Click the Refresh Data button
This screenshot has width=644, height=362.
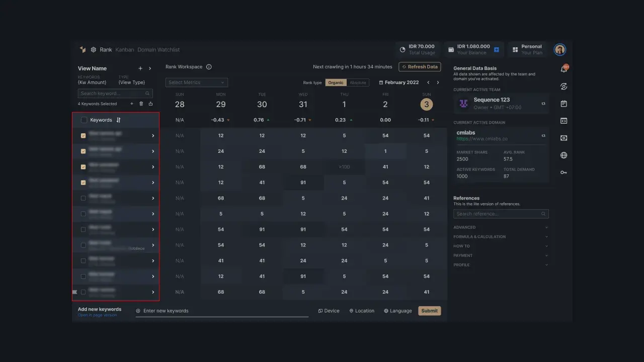[x=420, y=67]
